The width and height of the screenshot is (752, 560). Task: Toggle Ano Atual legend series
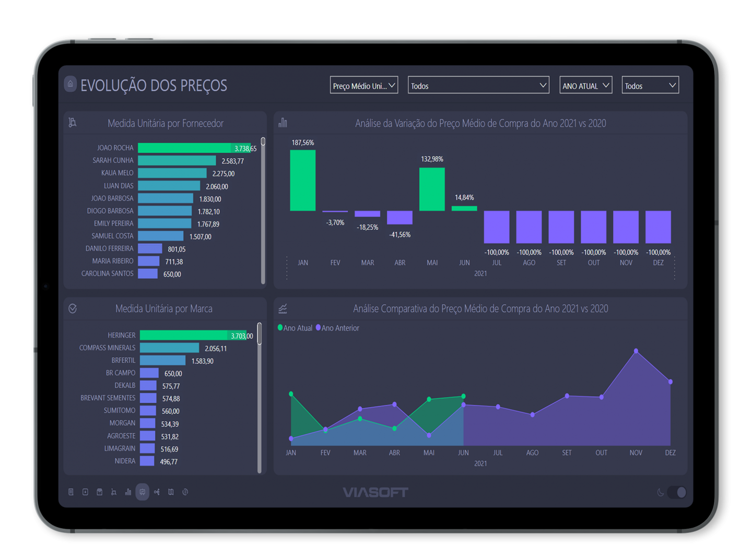coord(295,328)
